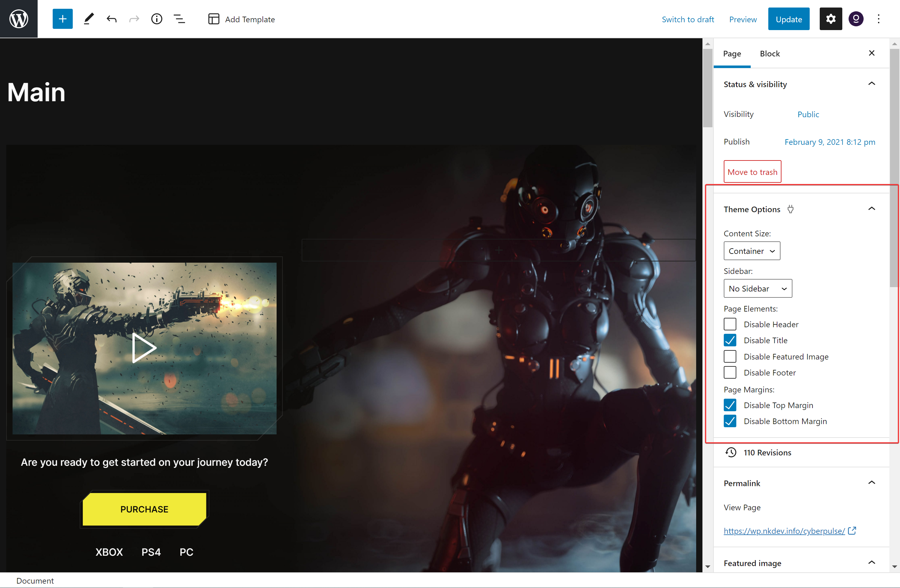This screenshot has height=588, width=900.
Task: Click the editor canvas vertical scrollbar thumb
Action: [707, 88]
